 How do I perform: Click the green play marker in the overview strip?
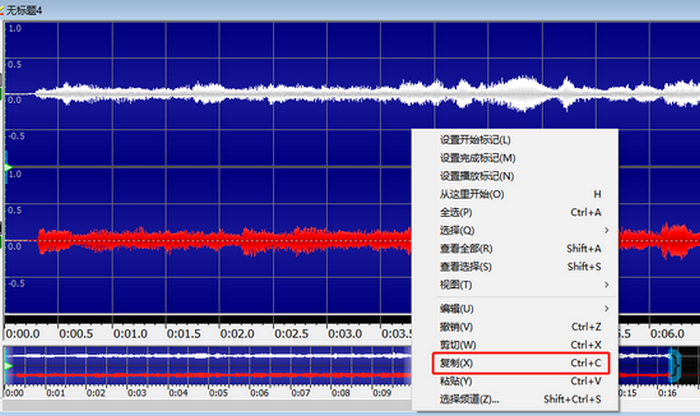[8, 366]
